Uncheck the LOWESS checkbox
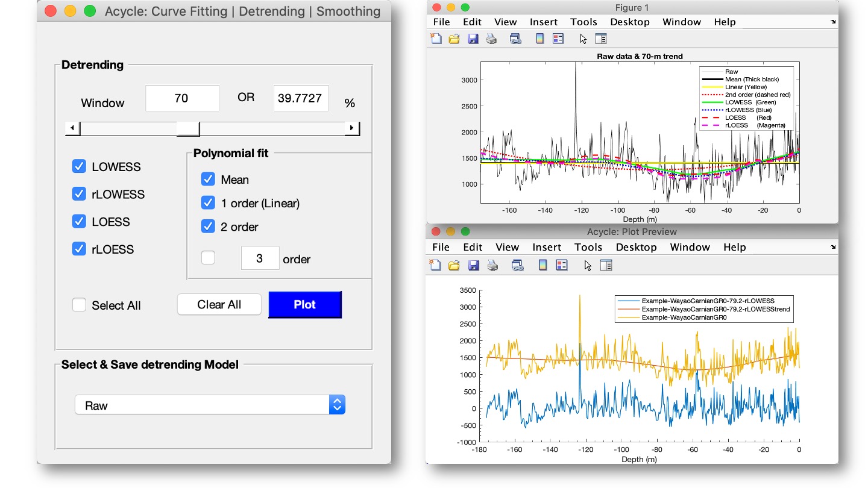868x488 pixels. tap(79, 166)
